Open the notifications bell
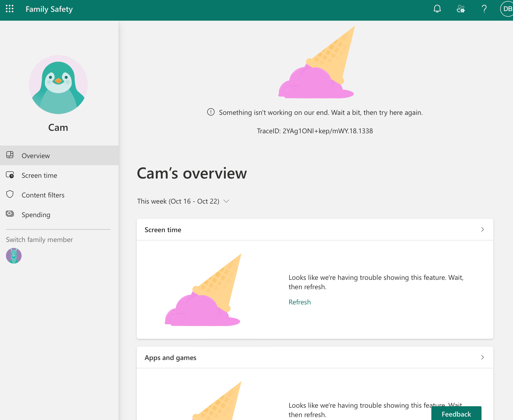 coord(437,9)
